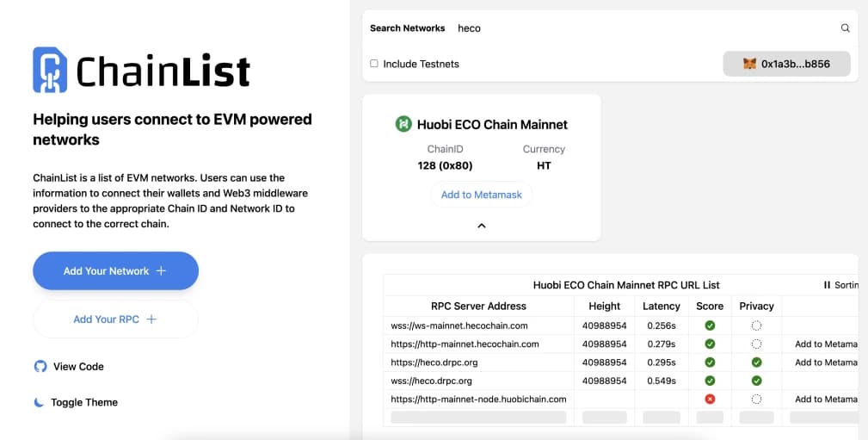868x440 pixels.
Task: Click the red failed score icon
Action: (x=710, y=399)
